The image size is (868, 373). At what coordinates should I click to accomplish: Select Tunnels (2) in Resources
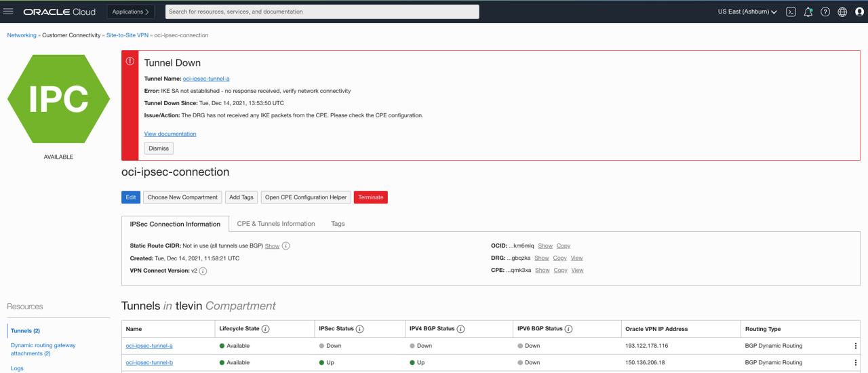pyautogui.click(x=26, y=331)
